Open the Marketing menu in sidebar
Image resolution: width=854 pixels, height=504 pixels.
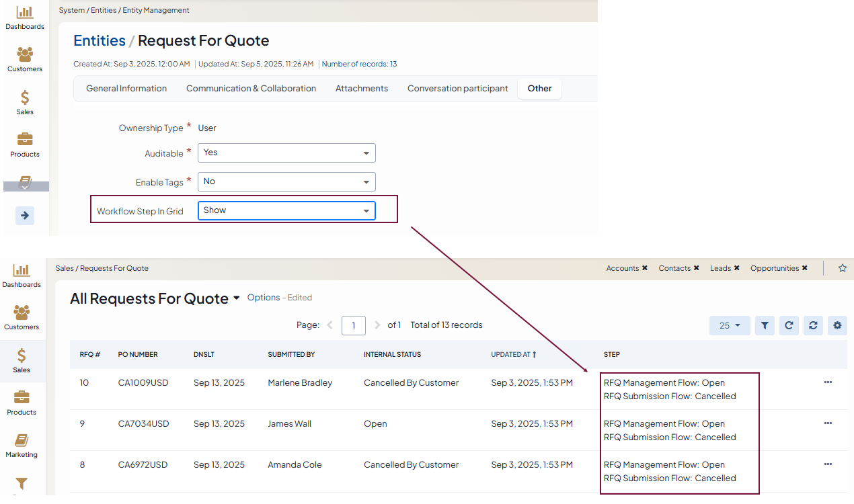tap(22, 445)
